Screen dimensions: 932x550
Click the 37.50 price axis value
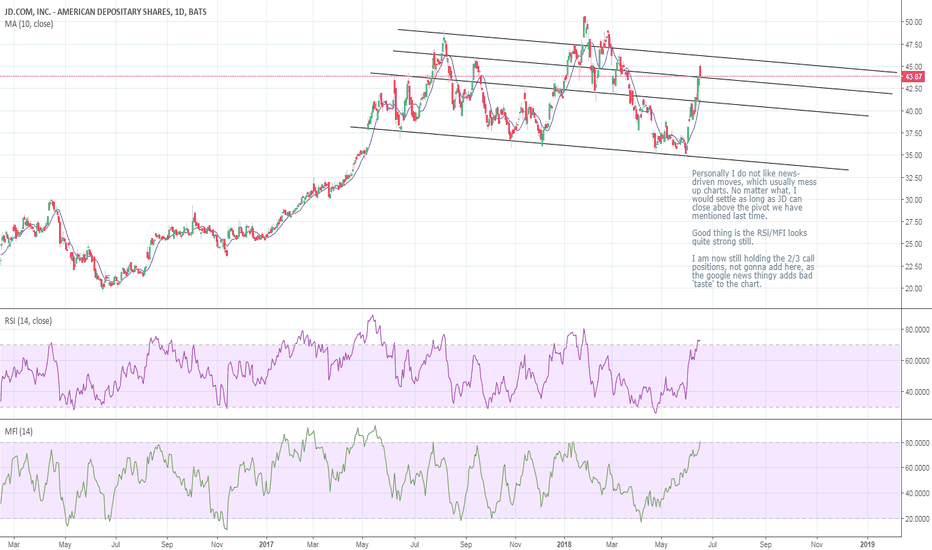click(914, 133)
